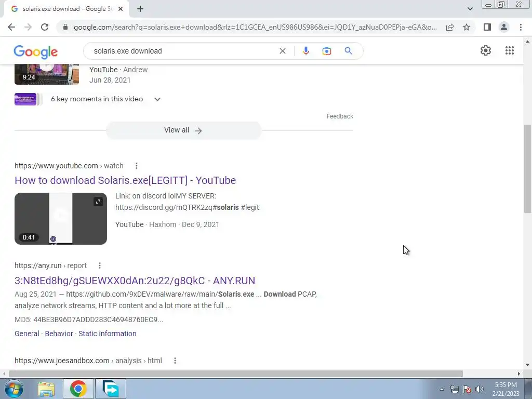View site information via padlock icon

point(65,27)
